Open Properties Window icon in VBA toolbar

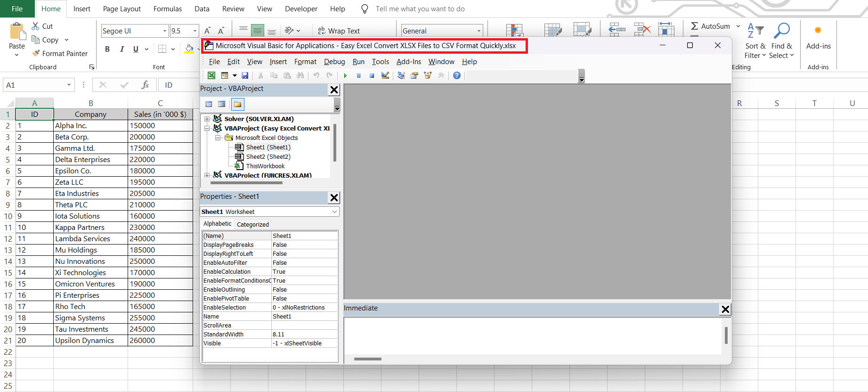pos(414,75)
